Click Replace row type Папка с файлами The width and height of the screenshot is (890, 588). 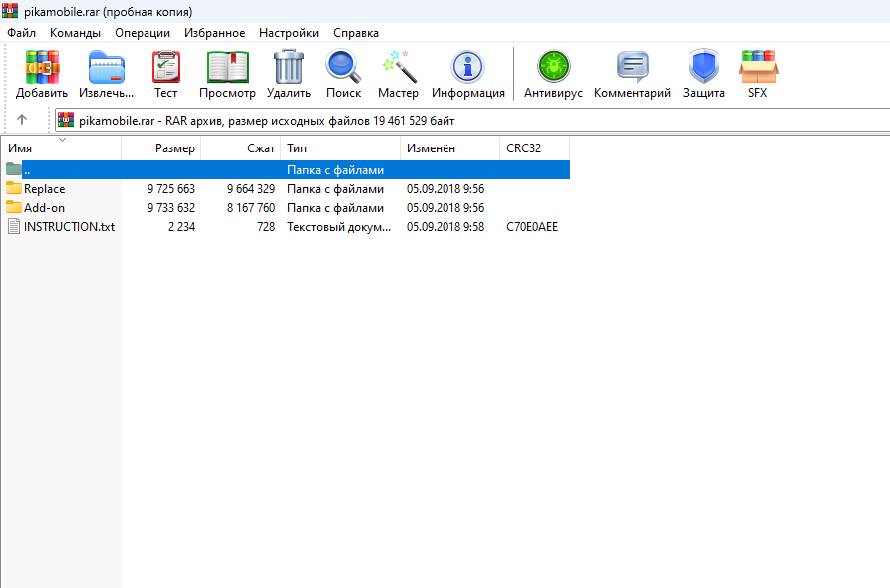pos(336,189)
